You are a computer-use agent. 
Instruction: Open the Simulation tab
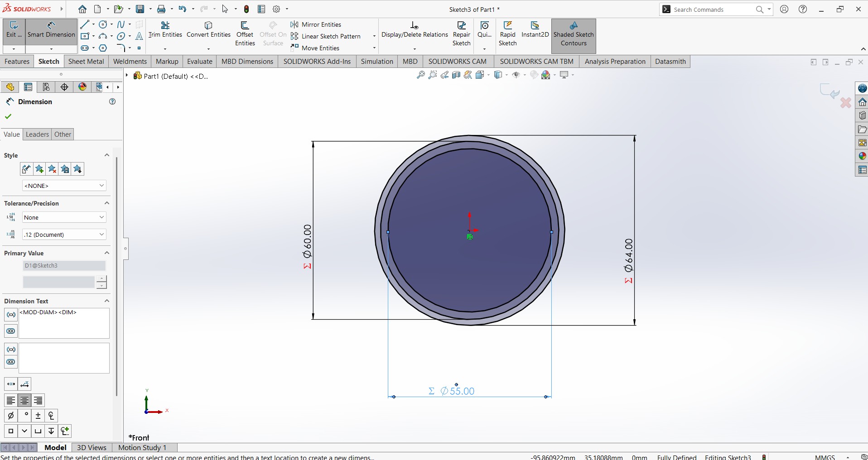(x=377, y=62)
